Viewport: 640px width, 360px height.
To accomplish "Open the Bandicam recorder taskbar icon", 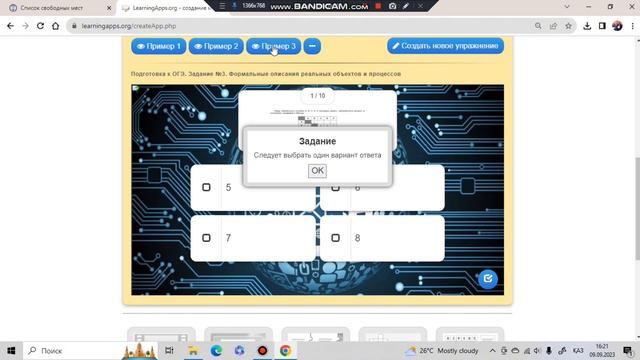I will click(x=262, y=351).
